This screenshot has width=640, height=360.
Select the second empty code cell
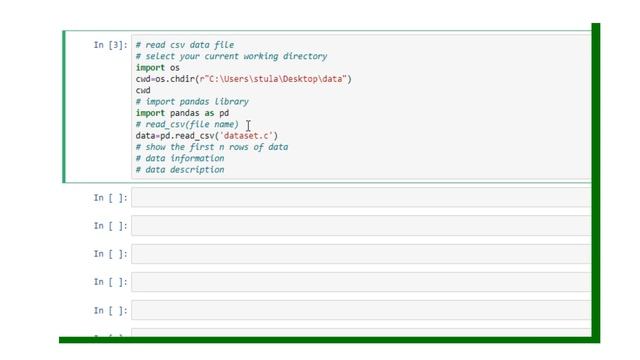[x=361, y=226]
